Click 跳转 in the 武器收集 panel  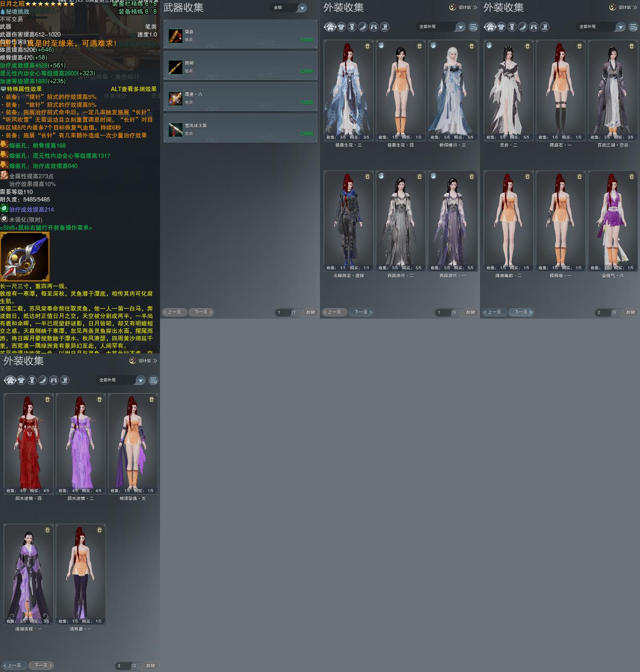pyautogui.click(x=311, y=312)
